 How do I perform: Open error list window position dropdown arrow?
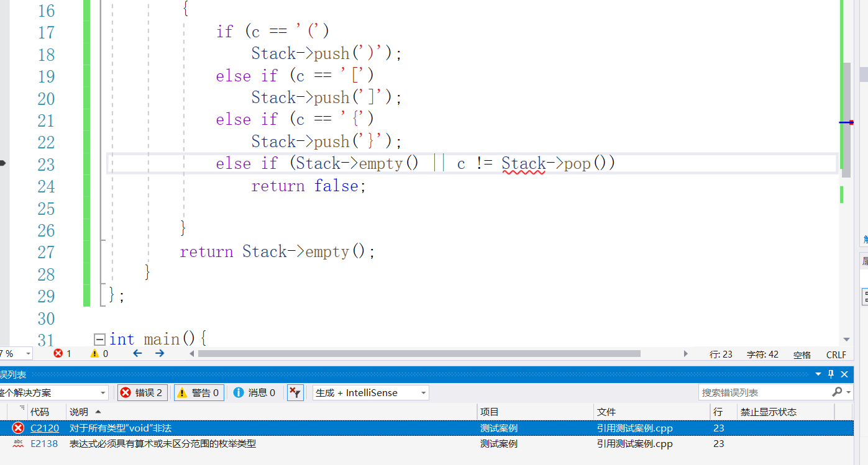[x=818, y=374]
